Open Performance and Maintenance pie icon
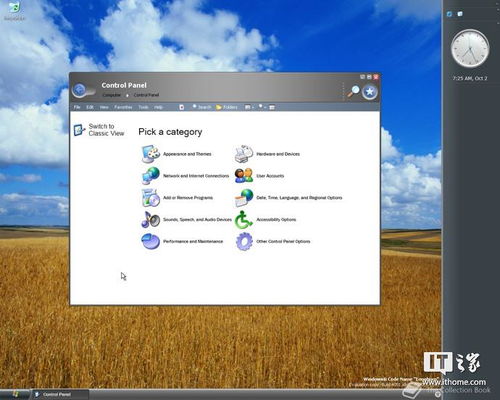The height and width of the screenshot is (400, 500). pos(151,241)
